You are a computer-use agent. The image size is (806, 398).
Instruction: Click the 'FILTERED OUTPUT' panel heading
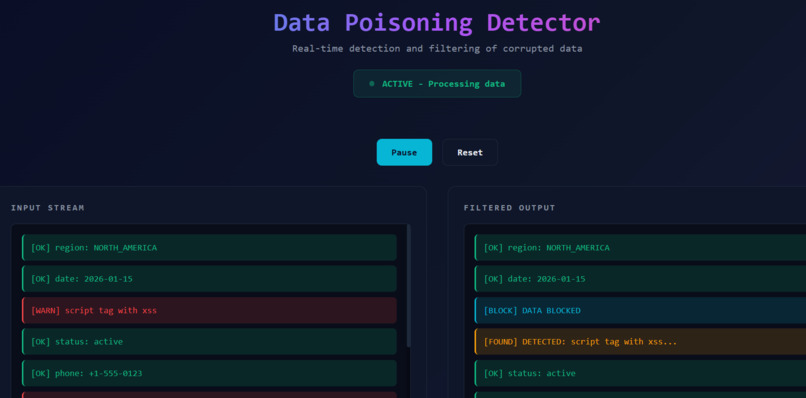click(509, 208)
